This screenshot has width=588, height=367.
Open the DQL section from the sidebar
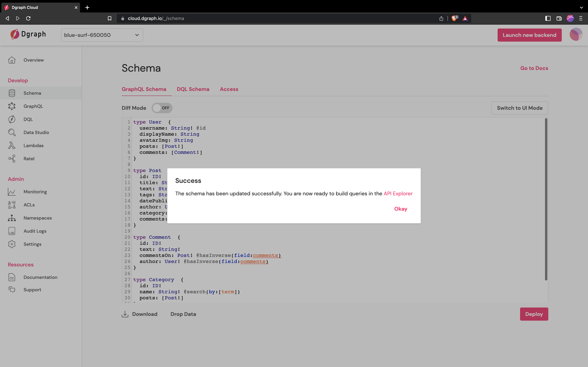coord(28,119)
